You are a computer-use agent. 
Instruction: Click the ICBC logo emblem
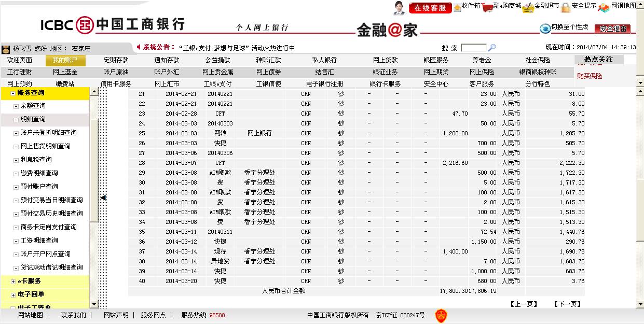(85, 25)
